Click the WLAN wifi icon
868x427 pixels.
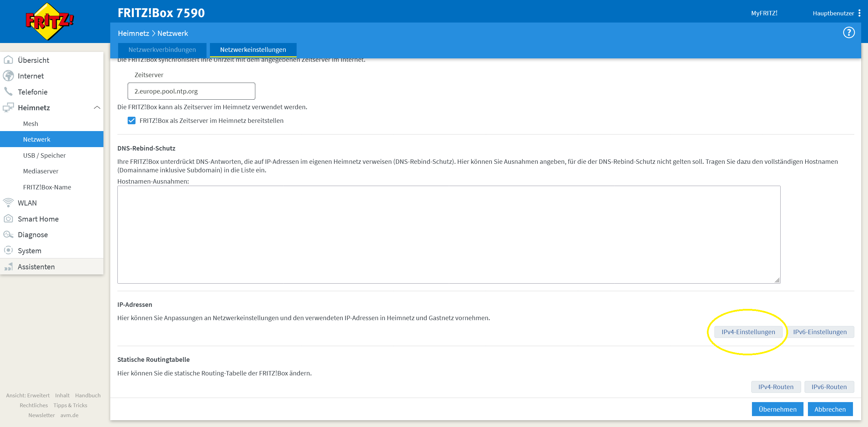pyautogui.click(x=8, y=203)
